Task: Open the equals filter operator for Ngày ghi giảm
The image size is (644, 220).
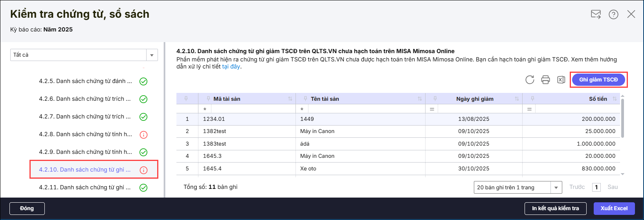Action: (432, 109)
